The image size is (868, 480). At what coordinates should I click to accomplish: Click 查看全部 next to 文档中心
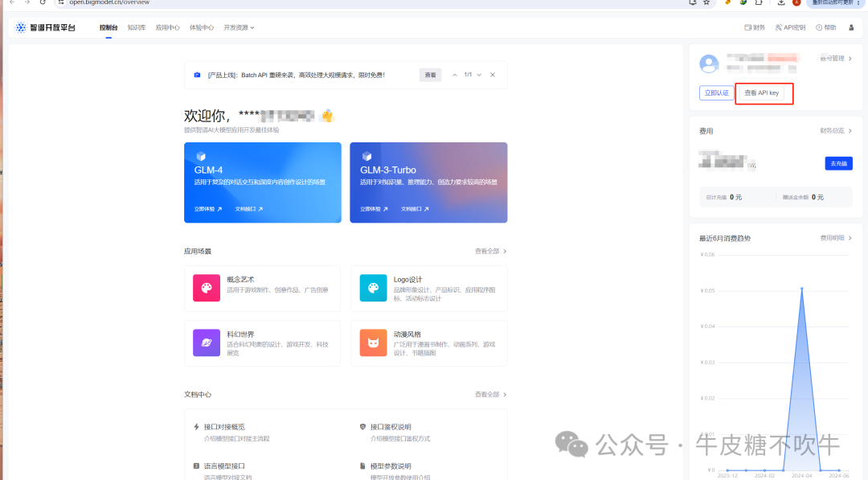click(490, 395)
